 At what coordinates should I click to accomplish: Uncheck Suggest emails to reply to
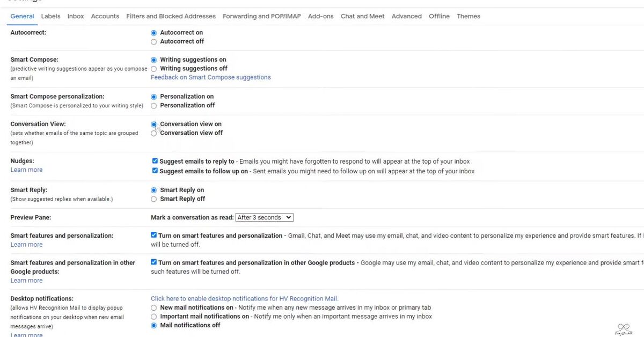[155, 160]
